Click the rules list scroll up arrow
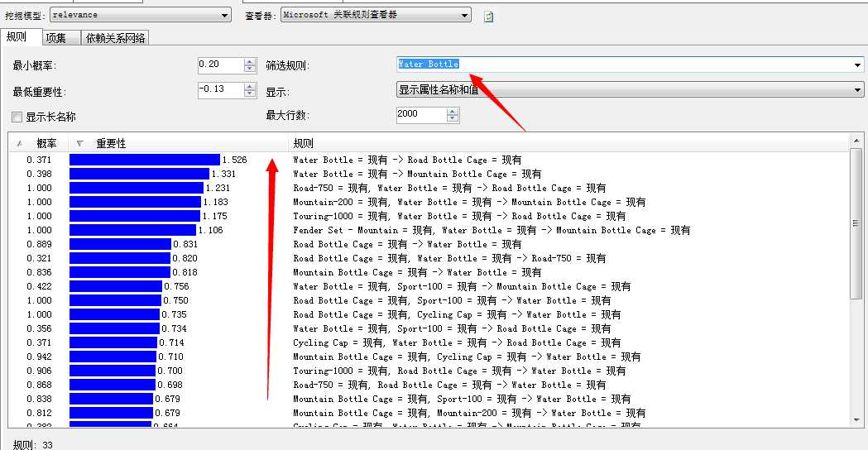 [x=856, y=141]
